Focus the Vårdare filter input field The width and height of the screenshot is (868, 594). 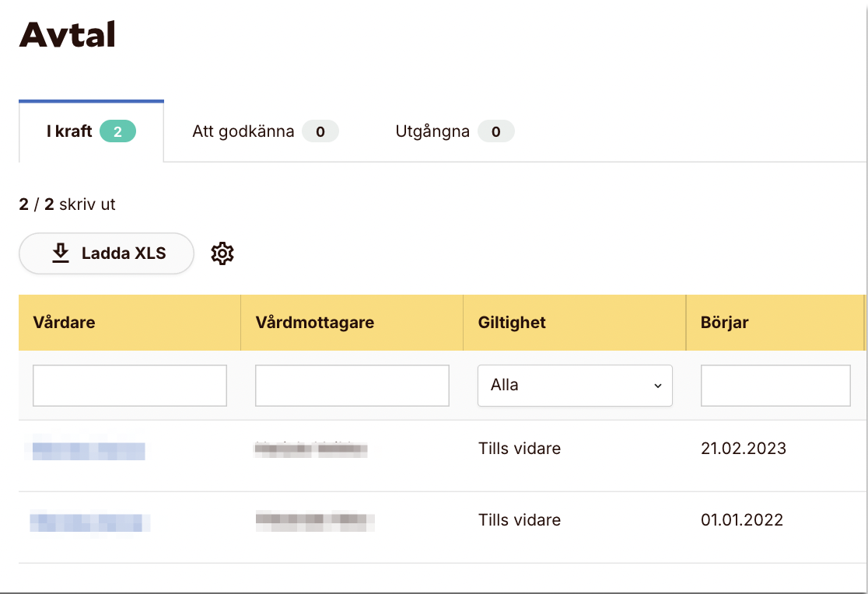coord(130,386)
